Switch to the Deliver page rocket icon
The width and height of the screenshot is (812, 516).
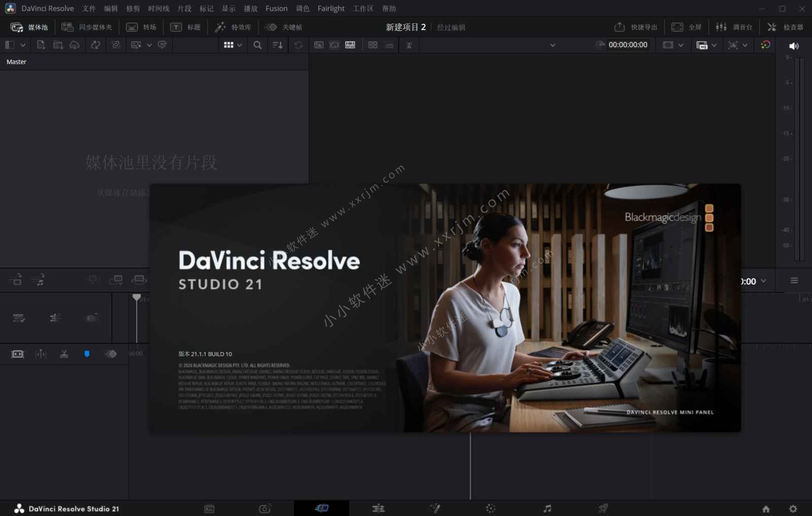[603, 508]
